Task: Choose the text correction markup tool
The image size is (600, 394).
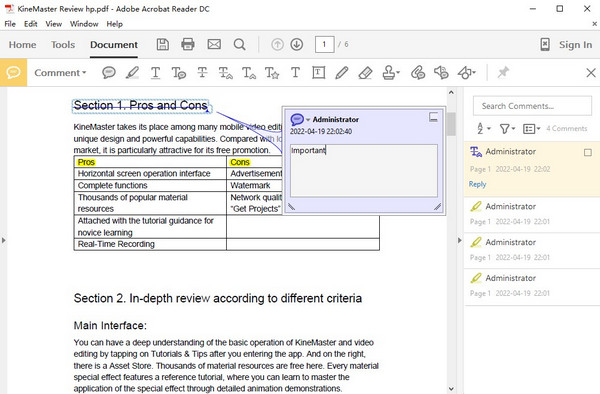Action: click(x=272, y=72)
